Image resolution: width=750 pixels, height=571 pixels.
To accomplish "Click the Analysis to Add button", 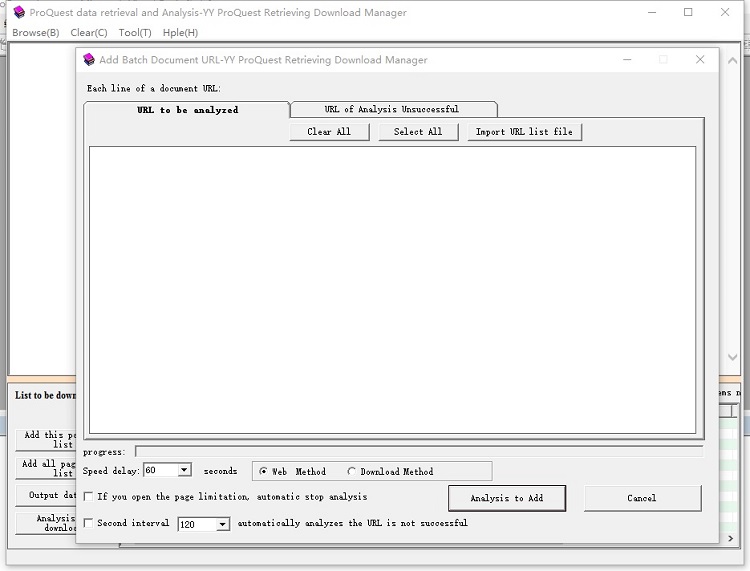I will pyautogui.click(x=507, y=498).
